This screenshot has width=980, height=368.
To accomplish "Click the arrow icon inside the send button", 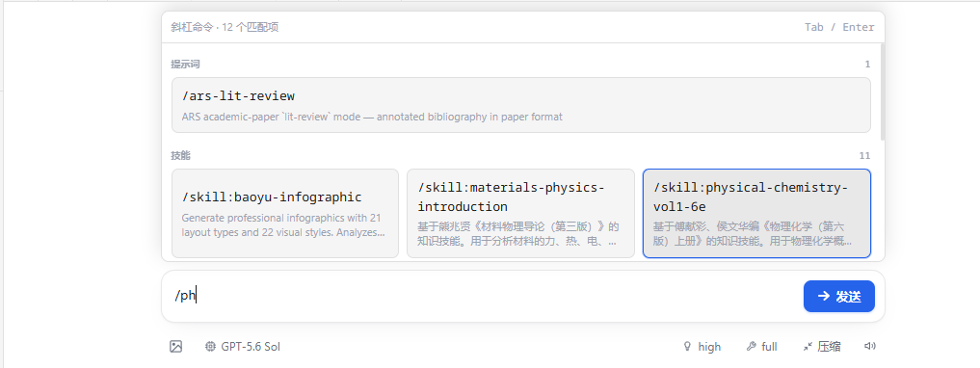I will (x=824, y=296).
